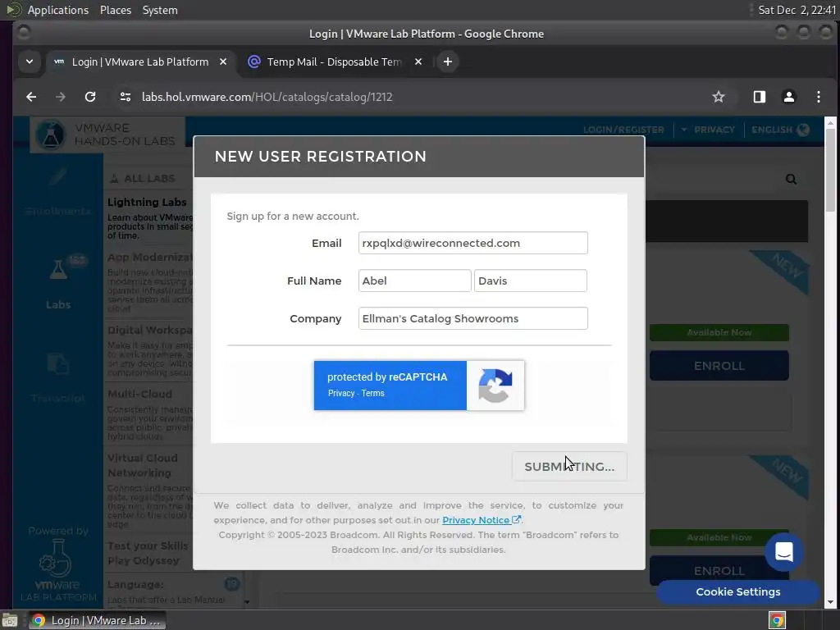Image resolution: width=840 pixels, height=630 pixels.
Task: Select the Login VMware Lab Platform tab
Action: (140, 62)
